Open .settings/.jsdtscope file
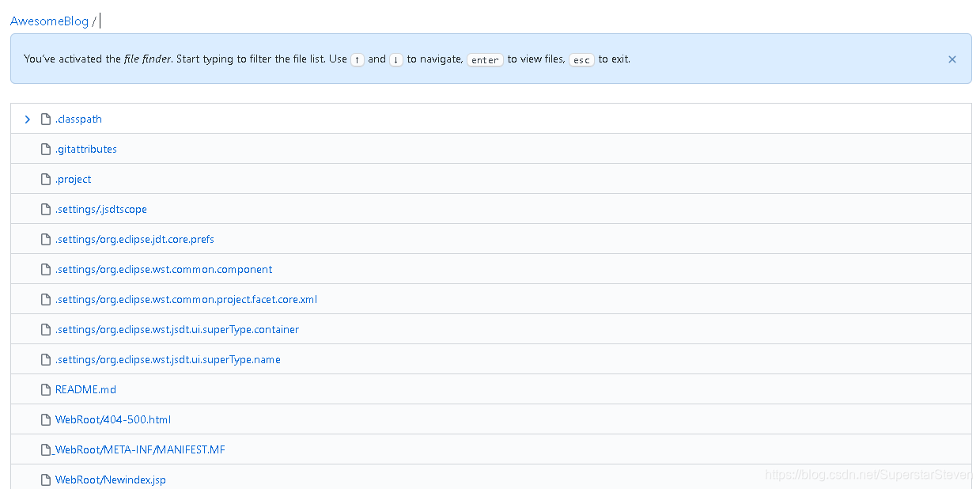The width and height of the screenshot is (980, 489). [101, 210]
